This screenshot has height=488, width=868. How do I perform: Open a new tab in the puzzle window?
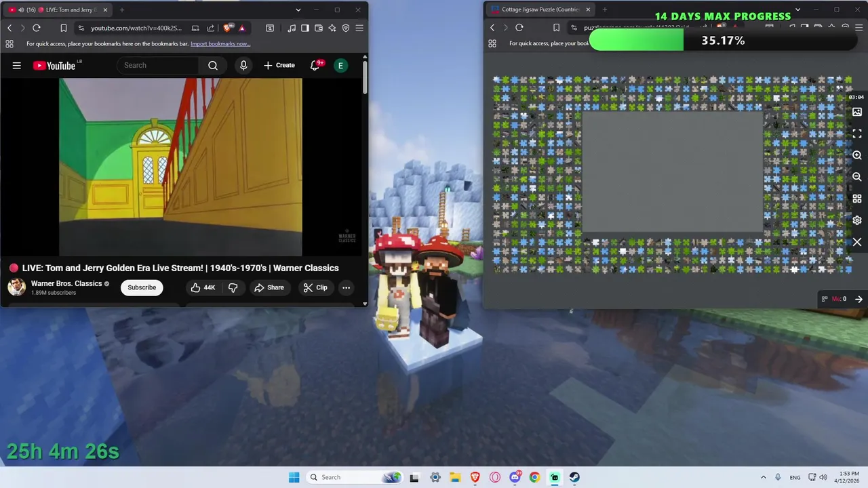click(x=605, y=9)
